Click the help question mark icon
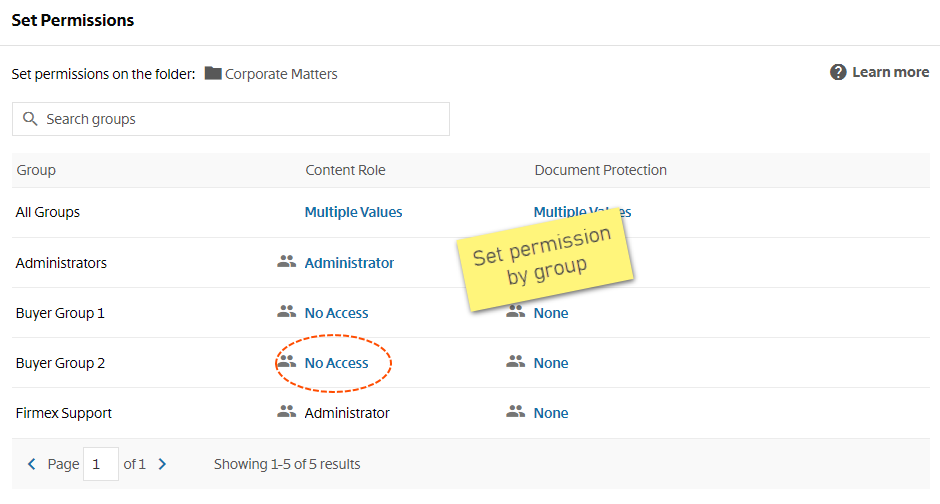The height and width of the screenshot is (504, 940). coord(837,73)
